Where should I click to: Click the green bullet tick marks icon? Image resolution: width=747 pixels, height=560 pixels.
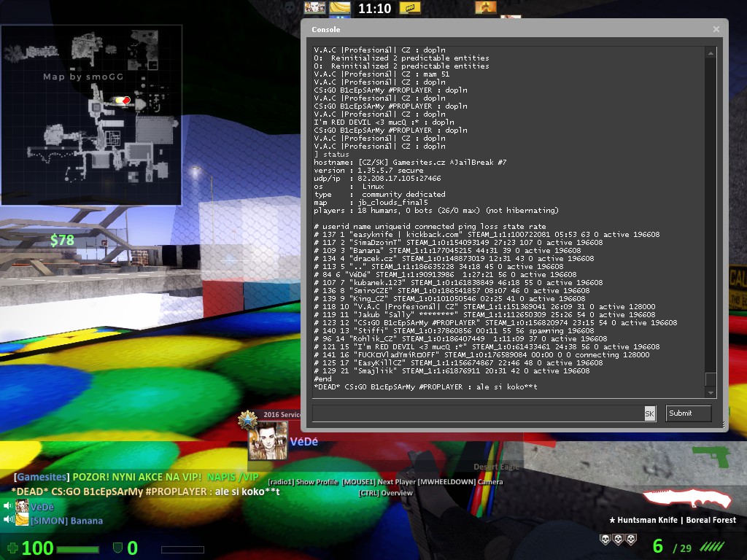[712, 547]
